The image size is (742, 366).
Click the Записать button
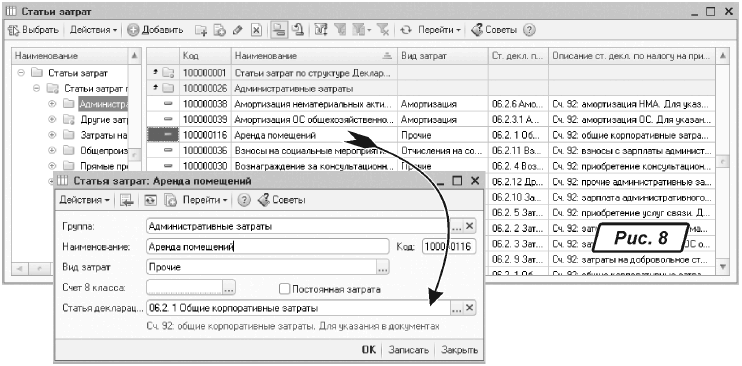408,350
